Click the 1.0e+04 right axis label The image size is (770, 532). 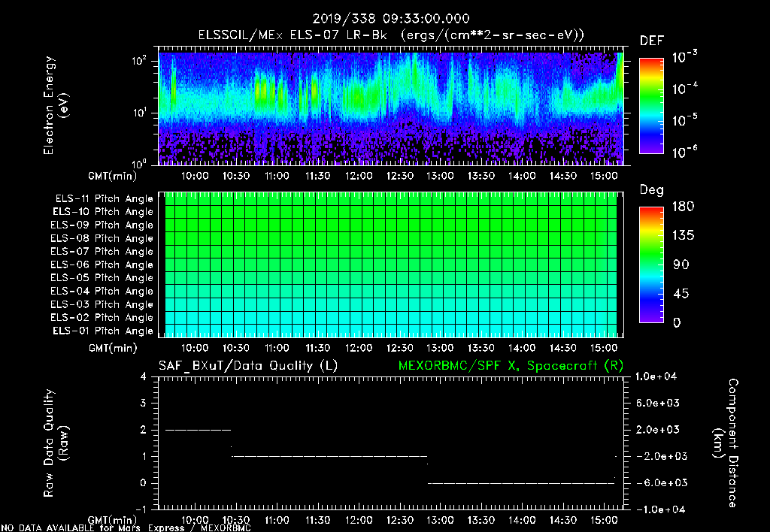656,377
